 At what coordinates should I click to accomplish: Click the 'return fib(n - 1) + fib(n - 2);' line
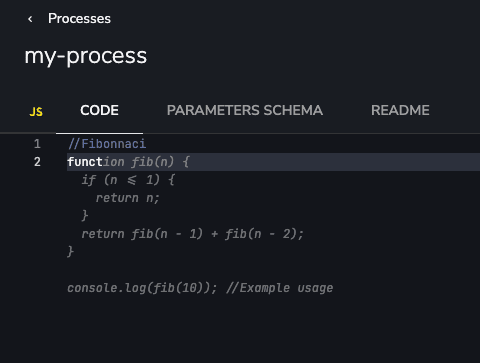click(x=192, y=234)
